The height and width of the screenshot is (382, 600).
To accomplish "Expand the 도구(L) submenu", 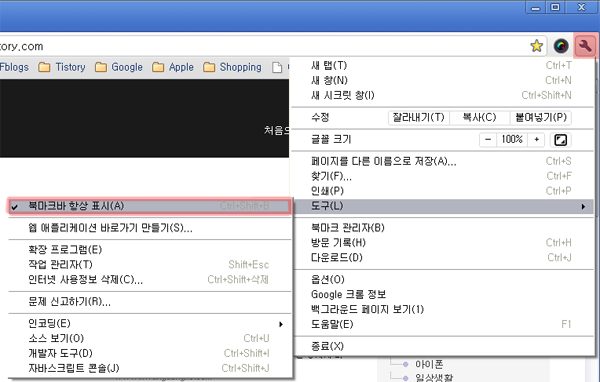I will [443, 206].
